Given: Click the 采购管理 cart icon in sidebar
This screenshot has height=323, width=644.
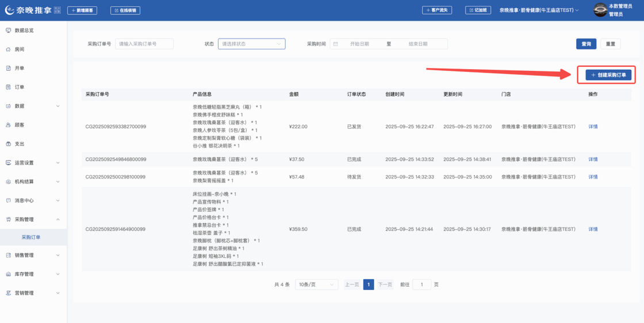Looking at the screenshot, I should [x=8, y=220].
